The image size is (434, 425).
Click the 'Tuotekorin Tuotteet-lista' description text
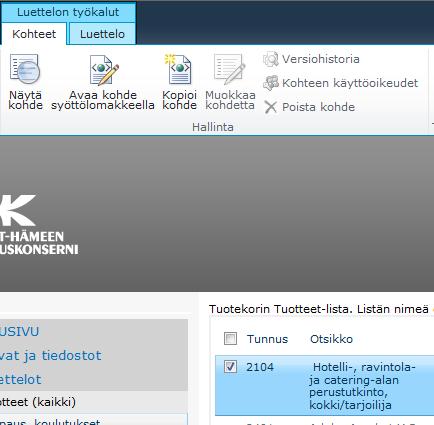[319, 309]
